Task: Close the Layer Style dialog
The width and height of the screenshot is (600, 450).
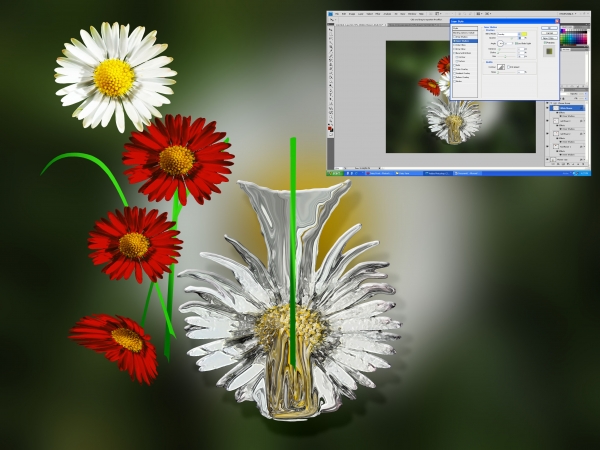Action: pyautogui.click(x=557, y=21)
